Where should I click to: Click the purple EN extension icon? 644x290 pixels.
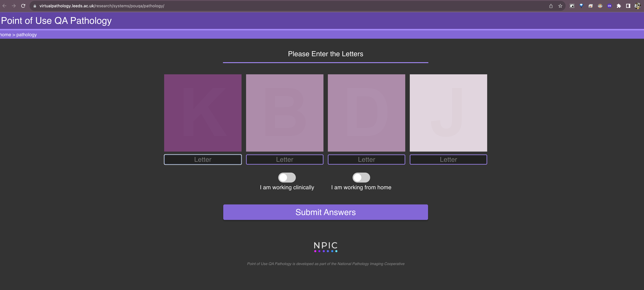609,6
